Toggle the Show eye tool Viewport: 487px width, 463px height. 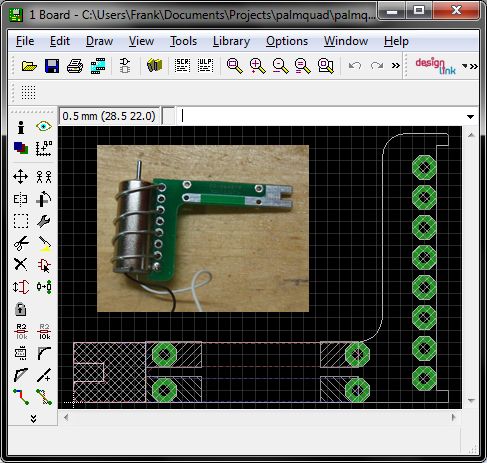click(x=44, y=127)
